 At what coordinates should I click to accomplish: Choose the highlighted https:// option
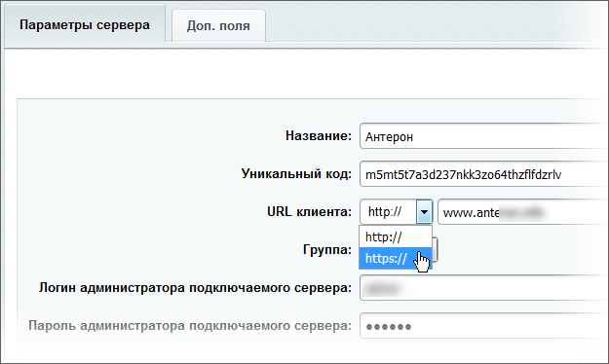point(396,259)
